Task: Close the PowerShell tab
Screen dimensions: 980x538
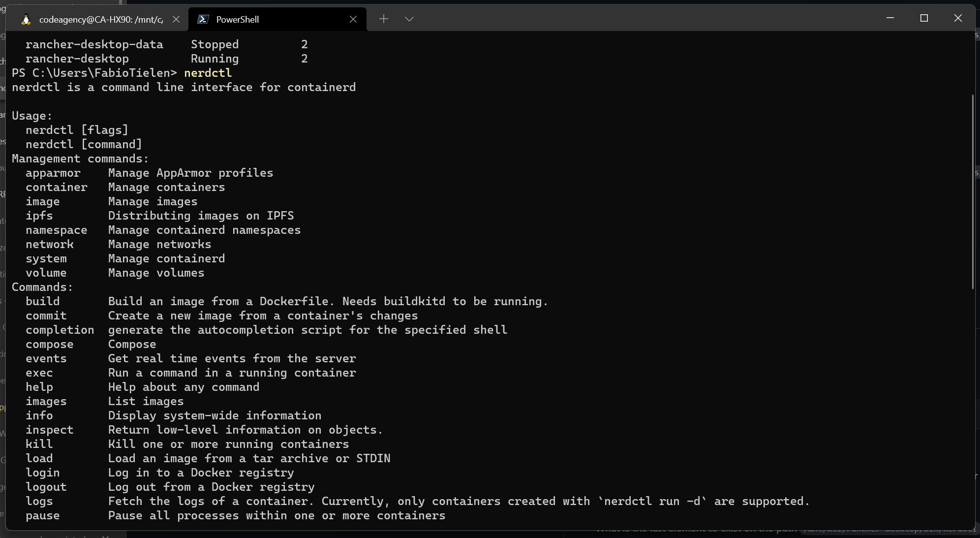Action: [354, 19]
